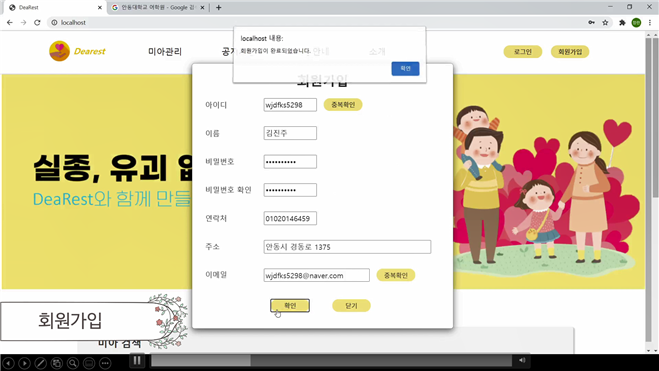Screen dimensions: 659x371
Task: Confirm the alert with blue 확인 button
Action: 405,68
